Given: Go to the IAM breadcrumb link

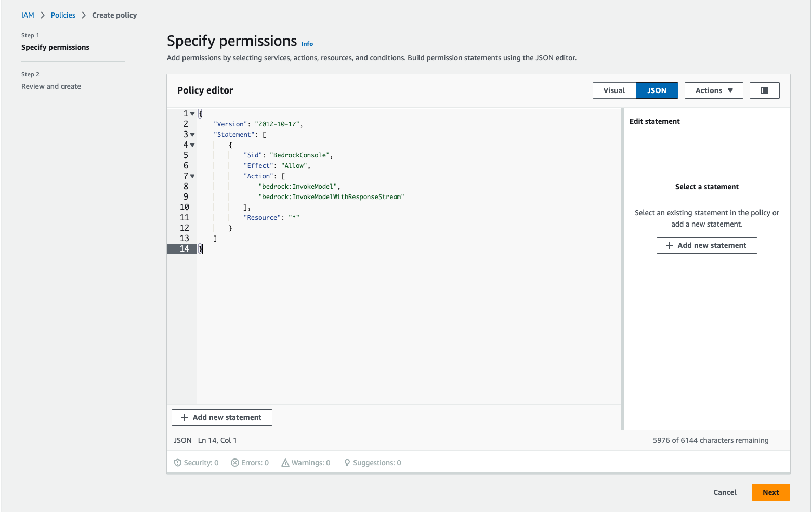Looking at the screenshot, I should 28,15.
